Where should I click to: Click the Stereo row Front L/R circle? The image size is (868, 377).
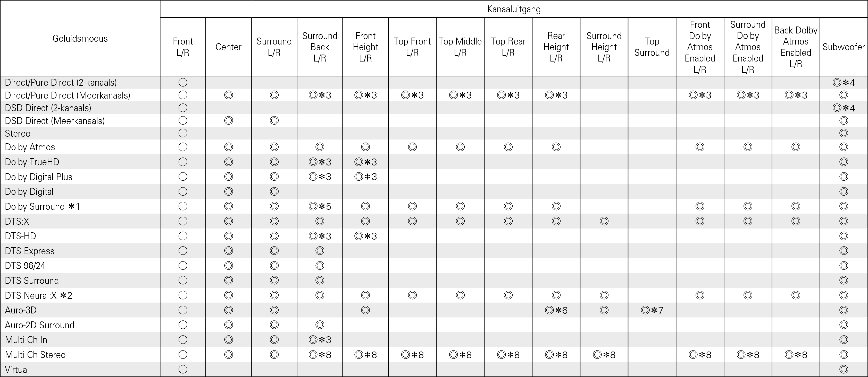click(183, 133)
